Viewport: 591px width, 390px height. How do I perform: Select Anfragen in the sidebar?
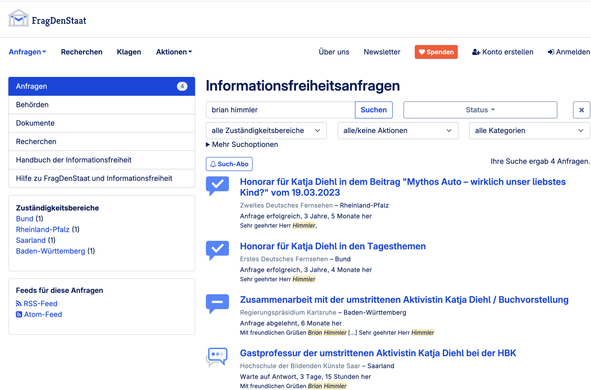[x=101, y=86]
